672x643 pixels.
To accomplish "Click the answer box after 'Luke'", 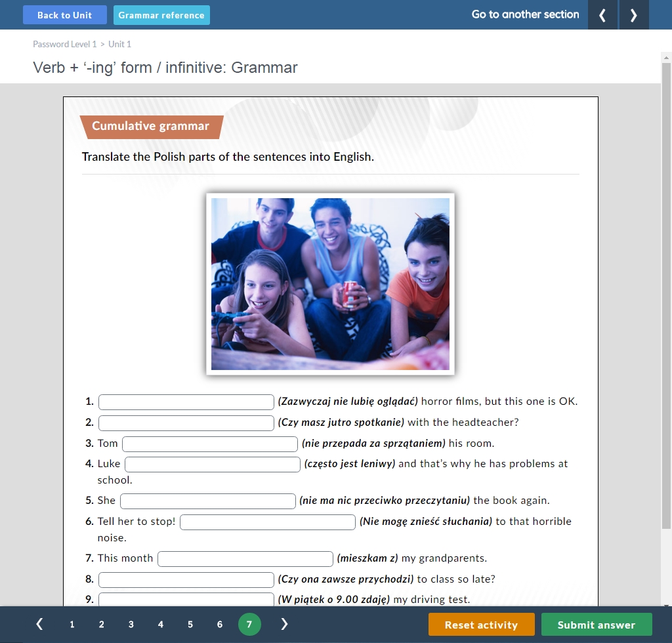I will click(x=213, y=465).
